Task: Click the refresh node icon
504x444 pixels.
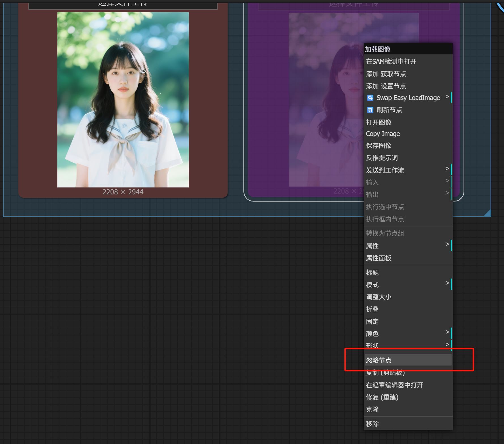Action: (x=370, y=110)
